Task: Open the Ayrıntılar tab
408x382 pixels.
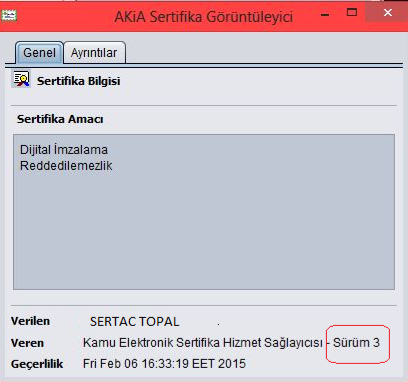Action: click(94, 53)
